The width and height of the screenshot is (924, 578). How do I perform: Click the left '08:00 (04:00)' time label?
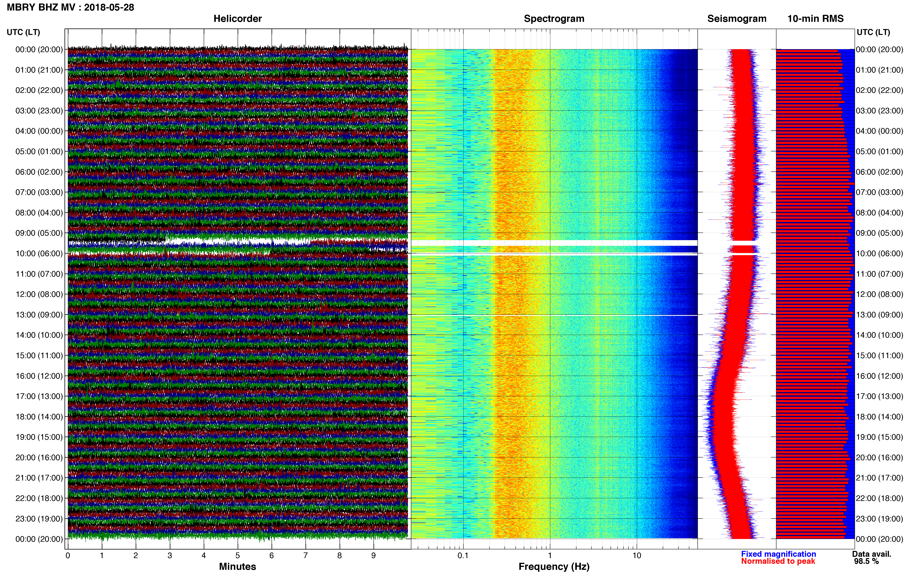tap(39, 213)
